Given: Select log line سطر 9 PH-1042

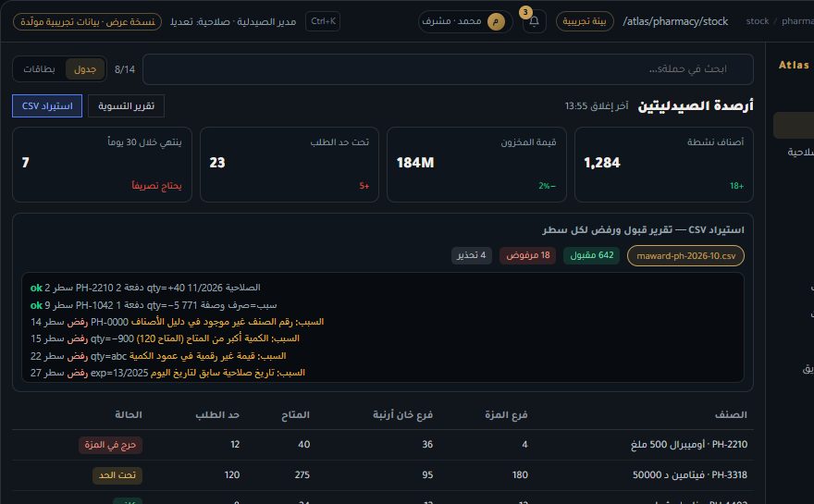Looking at the screenshot, I should [154, 304].
